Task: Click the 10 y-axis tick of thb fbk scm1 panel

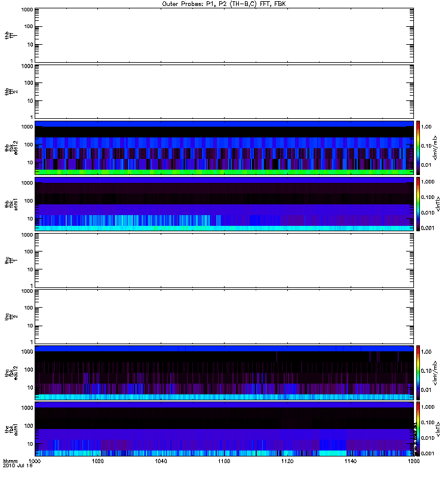Action: (30, 219)
